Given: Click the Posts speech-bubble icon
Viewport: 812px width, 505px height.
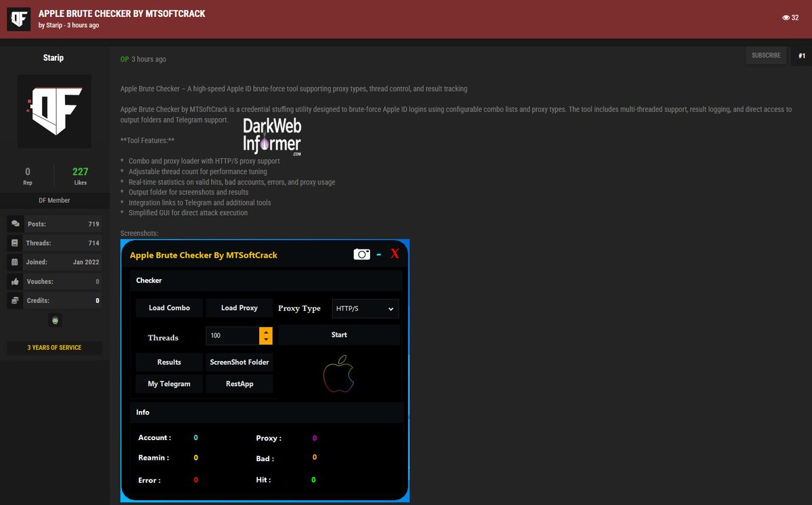Looking at the screenshot, I should pos(16,224).
